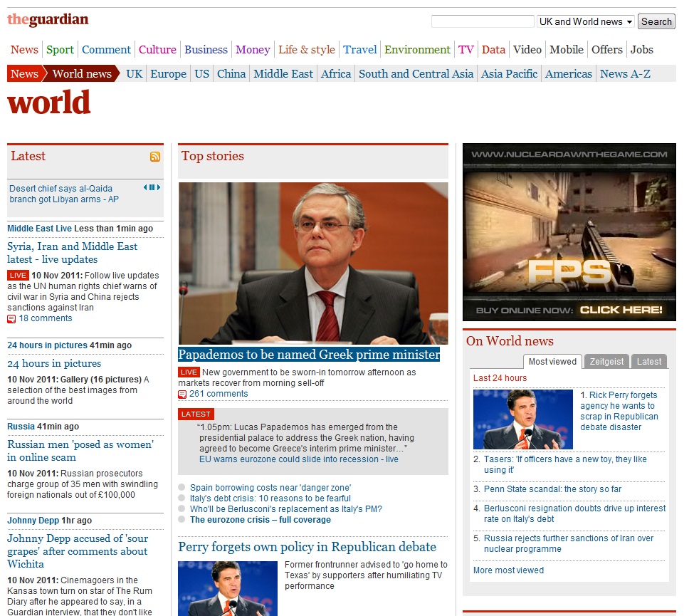Open 'Who'll be Berlusconi's replacement' link
The height and width of the screenshot is (616, 689).
286,509
